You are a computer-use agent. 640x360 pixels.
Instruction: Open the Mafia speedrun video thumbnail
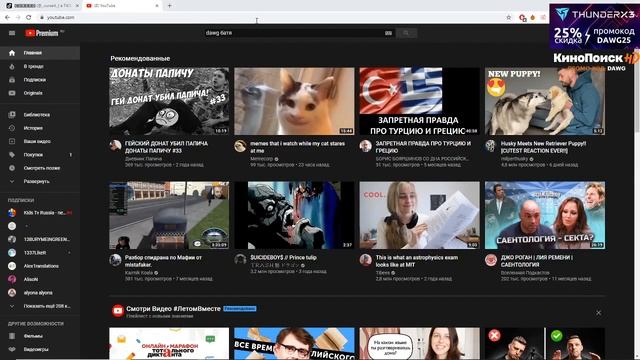(169, 215)
